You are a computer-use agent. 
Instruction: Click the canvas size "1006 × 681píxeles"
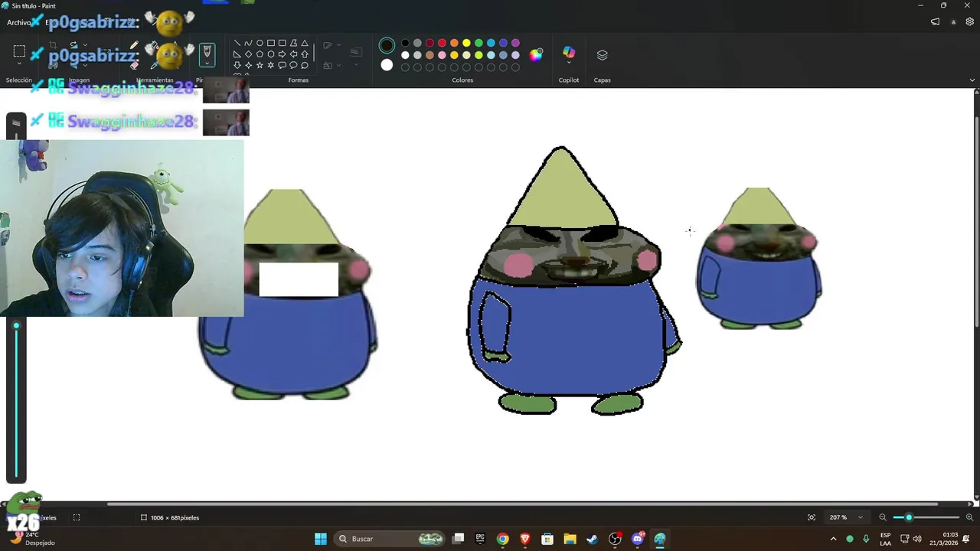[x=175, y=517]
